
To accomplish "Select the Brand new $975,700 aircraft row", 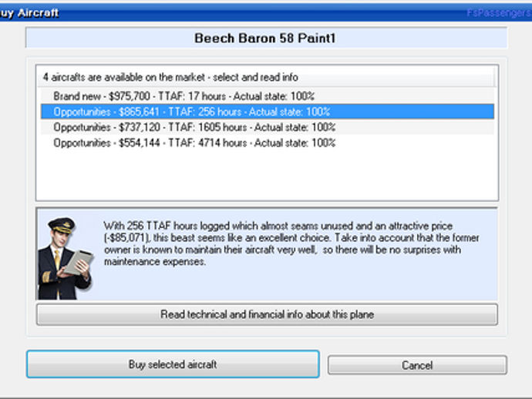I will [x=268, y=96].
